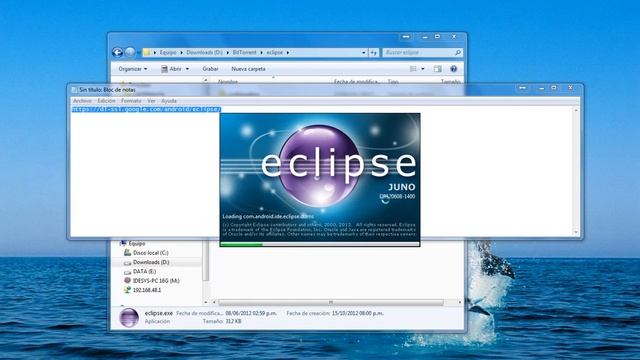Select Equipo in the breadcrumb path
The image size is (640, 360).
pyautogui.click(x=168, y=53)
